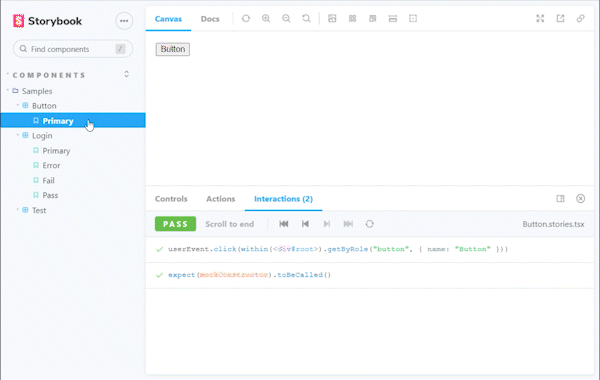Hide the addons panel with close icon
The image size is (600, 380).
point(580,198)
